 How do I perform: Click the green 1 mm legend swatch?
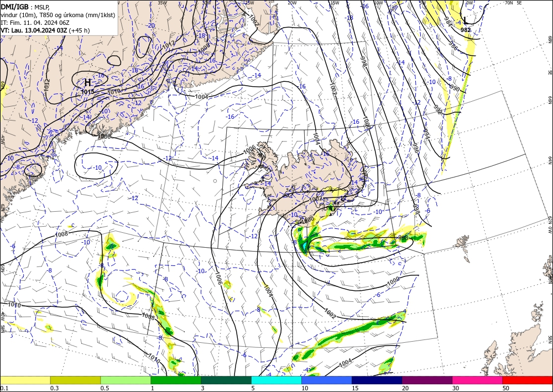(176, 380)
